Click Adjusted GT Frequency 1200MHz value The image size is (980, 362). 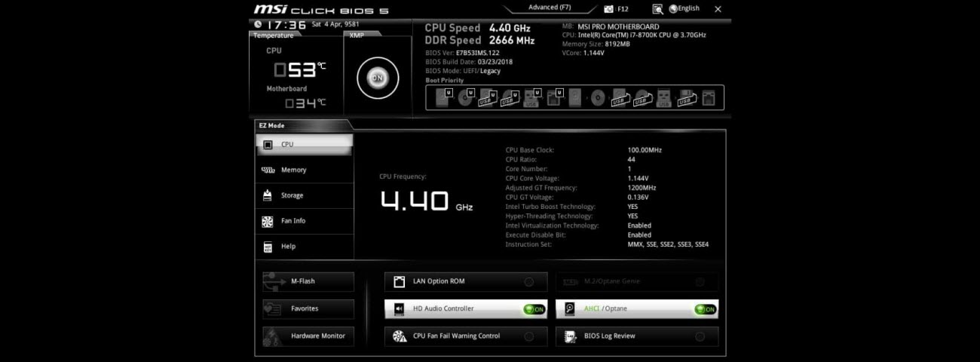click(642, 188)
